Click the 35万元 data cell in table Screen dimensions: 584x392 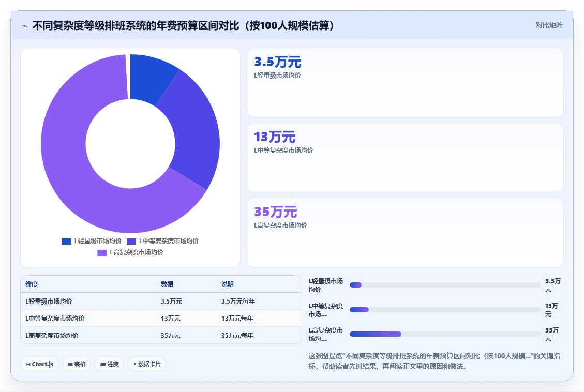point(171,336)
